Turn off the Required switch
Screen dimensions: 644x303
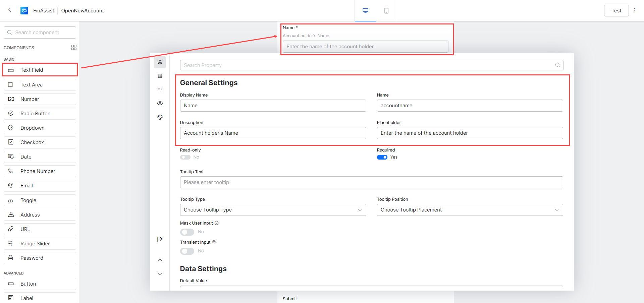(382, 157)
